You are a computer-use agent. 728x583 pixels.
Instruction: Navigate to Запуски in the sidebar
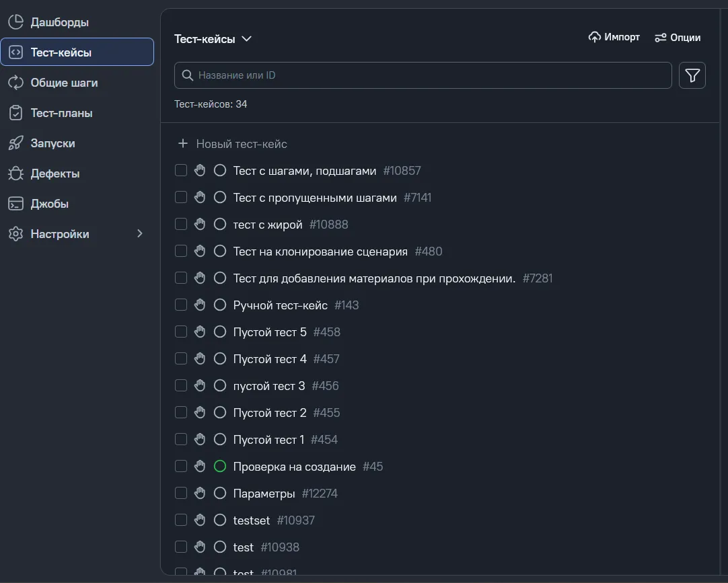coord(77,143)
